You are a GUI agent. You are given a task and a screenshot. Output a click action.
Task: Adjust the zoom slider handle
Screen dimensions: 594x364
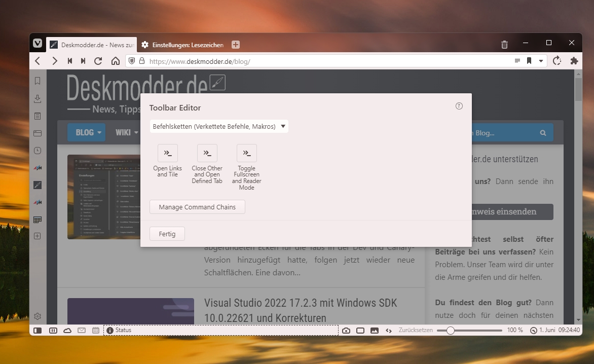(x=450, y=331)
